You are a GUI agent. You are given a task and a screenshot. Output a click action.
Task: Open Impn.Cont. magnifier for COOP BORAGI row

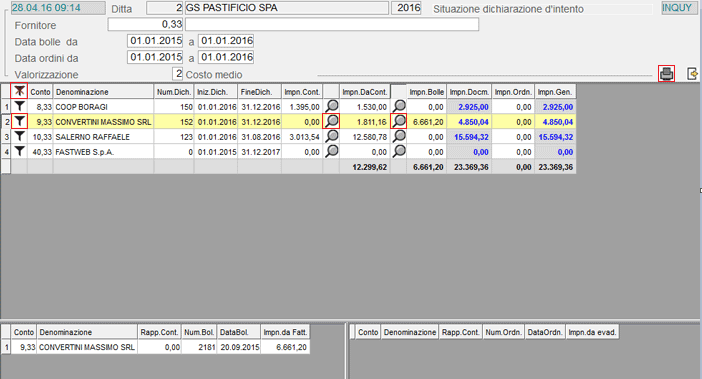tap(331, 106)
